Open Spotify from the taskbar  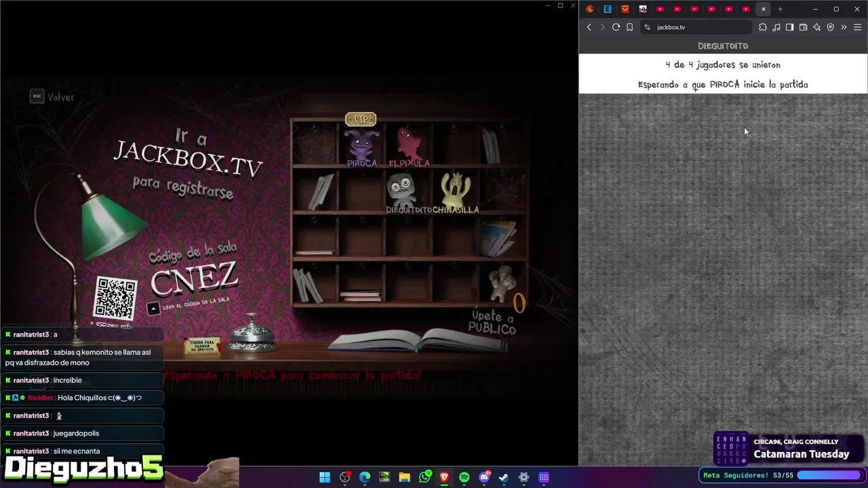tap(464, 477)
